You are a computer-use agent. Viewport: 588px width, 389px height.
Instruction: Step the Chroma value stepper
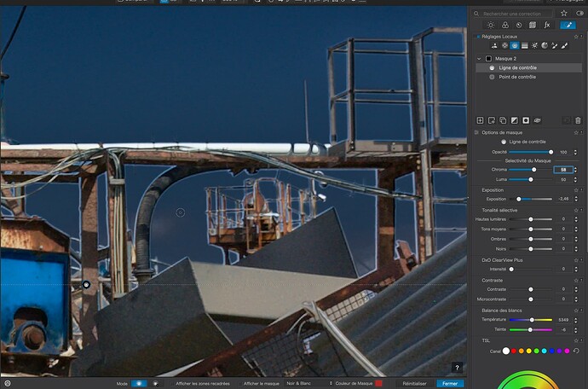(575, 170)
